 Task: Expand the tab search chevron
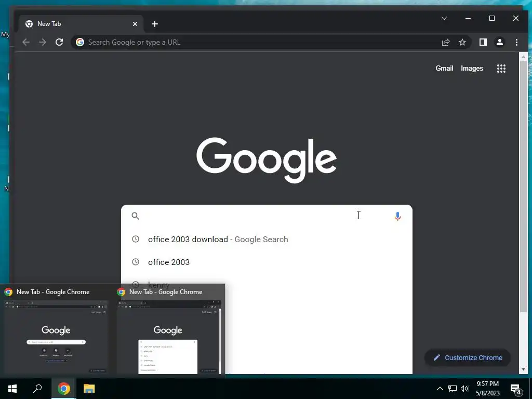click(x=444, y=18)
